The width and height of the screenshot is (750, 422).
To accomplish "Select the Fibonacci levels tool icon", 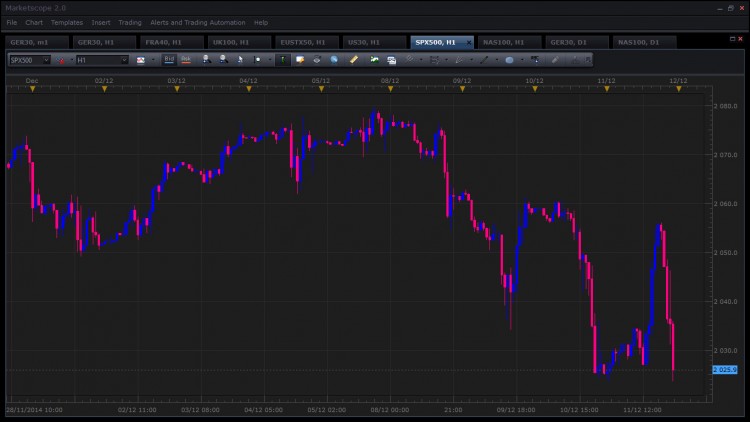I will [x=434, y=60].
